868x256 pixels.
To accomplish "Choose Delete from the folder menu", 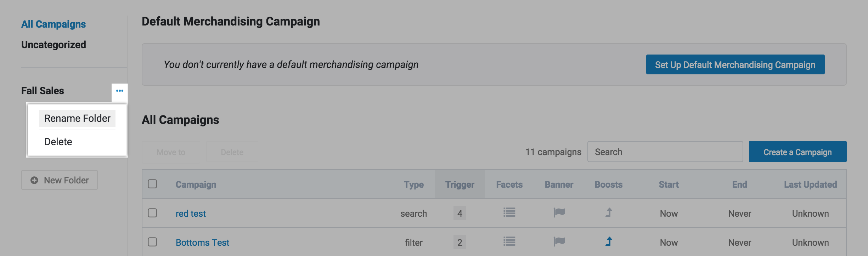I will click(58, 142).
